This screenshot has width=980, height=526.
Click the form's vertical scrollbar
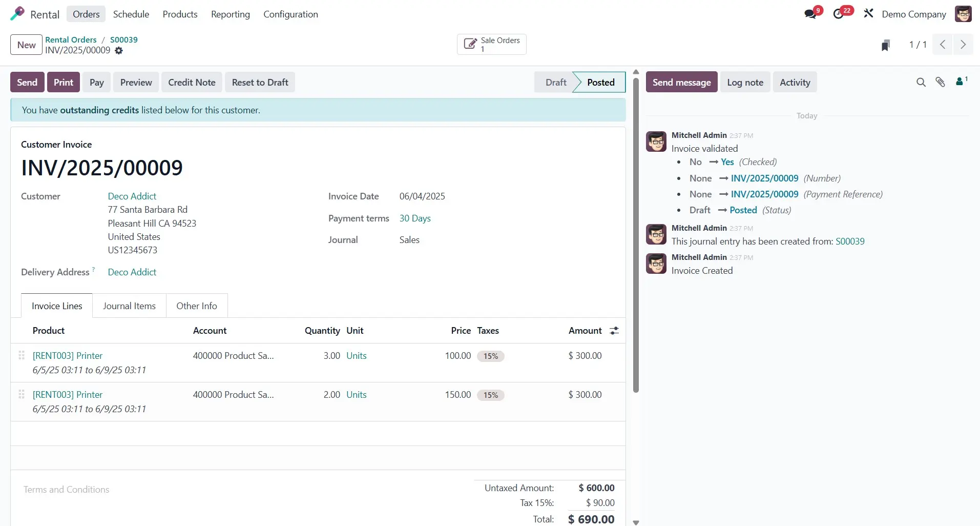click(636, 231)
